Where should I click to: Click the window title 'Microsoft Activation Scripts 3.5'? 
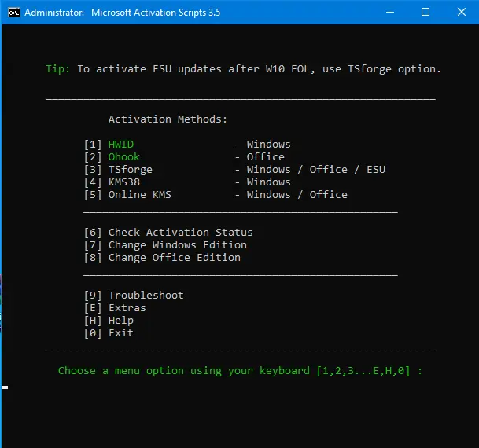coord(156,13)
